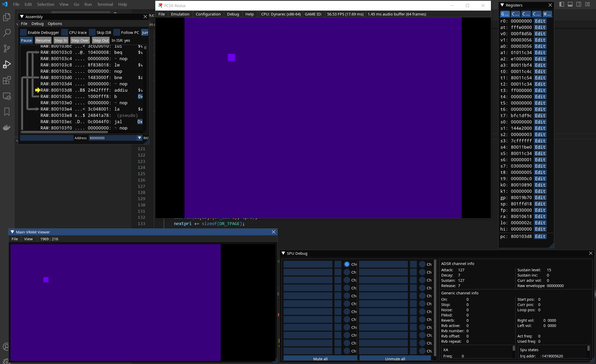Open the Extensions sidebar icon
Image resolution: width=596 pixels, height=364 pixels.
tap(7, 80)
